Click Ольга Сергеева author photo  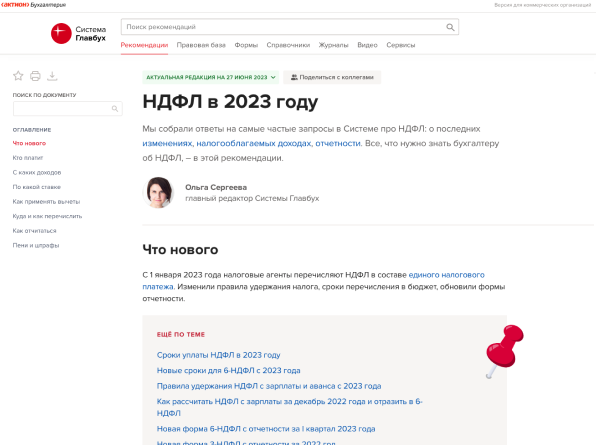[x=159, y=192]
